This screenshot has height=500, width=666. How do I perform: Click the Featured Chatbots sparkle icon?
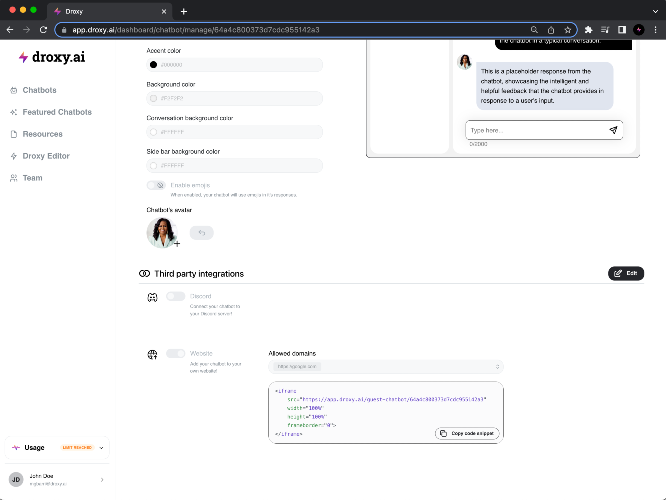point(14,112)
